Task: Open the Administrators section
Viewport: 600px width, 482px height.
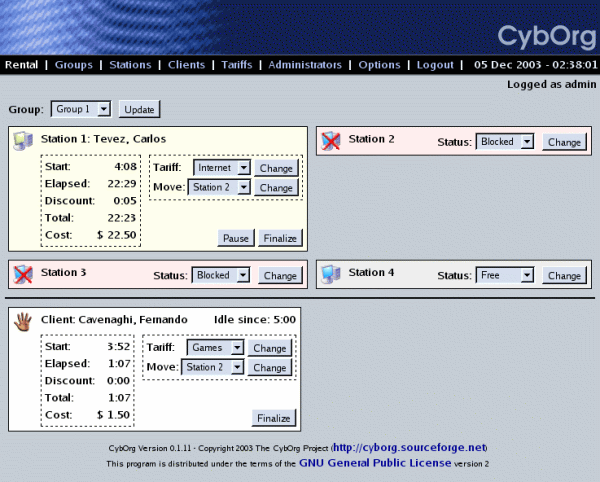Action: coord(305,65)
